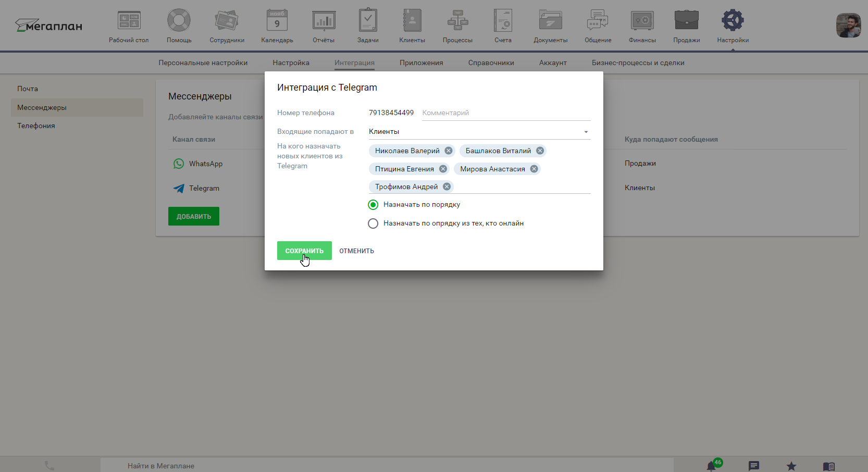Remove Мирова Анастасия from assignees
The height and width of the screenshot is (472, 868).
point(534,169)
